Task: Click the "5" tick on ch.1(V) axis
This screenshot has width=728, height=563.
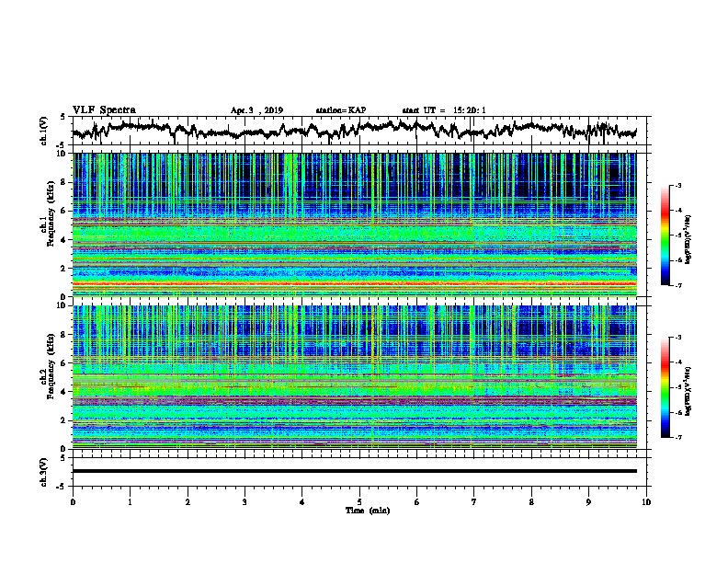Action: (63, 117)
